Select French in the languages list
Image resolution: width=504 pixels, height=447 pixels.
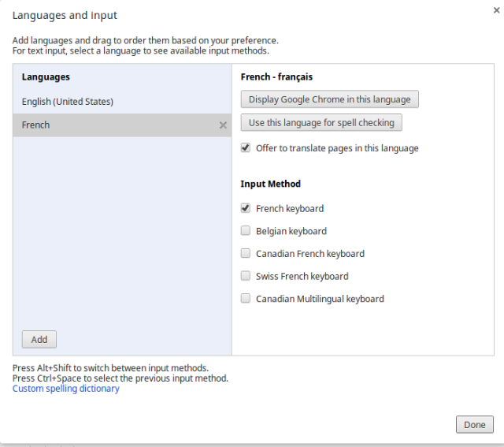36,125
